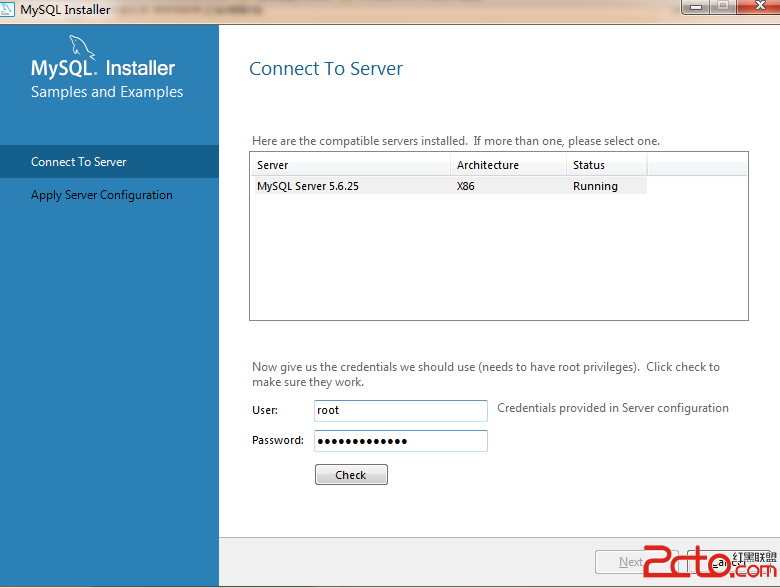
Task: Select the MySQL Server 5.6.25 row
Action: coord(451,186)
